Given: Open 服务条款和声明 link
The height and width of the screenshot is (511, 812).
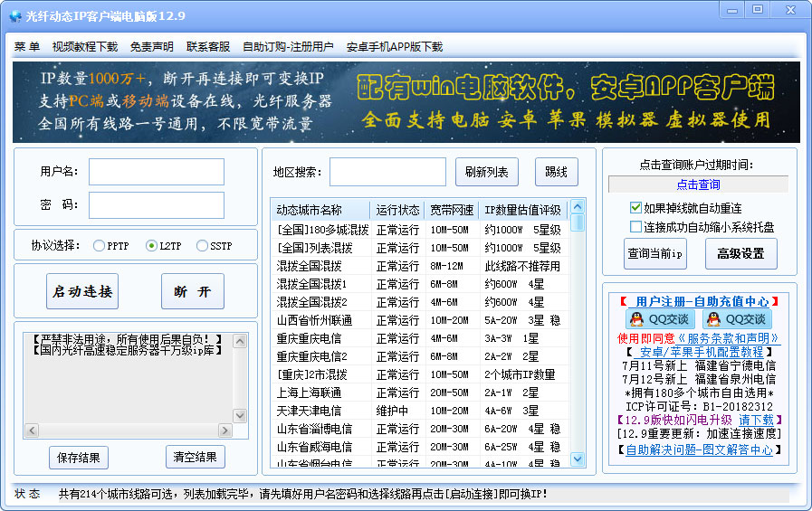Looking at the screenshot, I should point(728,338).
